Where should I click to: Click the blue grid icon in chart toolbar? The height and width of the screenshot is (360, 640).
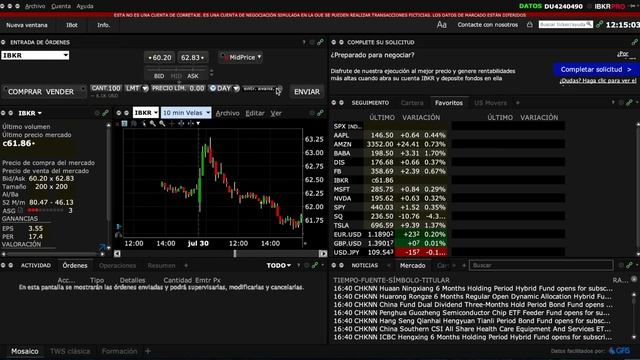(x=124, y=123)
